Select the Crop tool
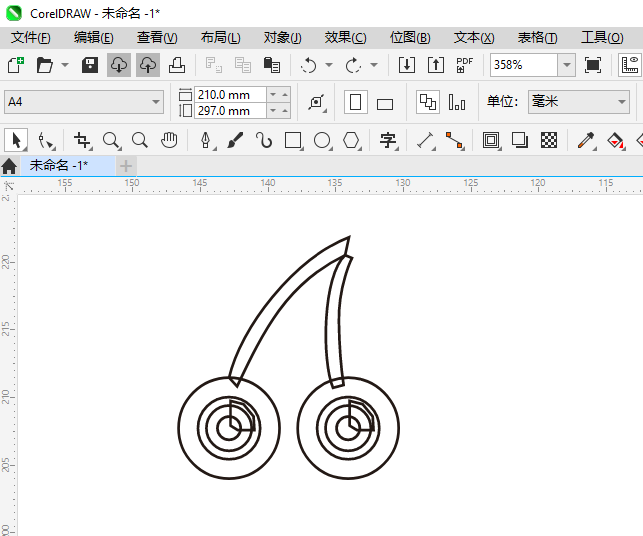Image resolution: width=643 pixels, height=536 pixels. point(82,141)
